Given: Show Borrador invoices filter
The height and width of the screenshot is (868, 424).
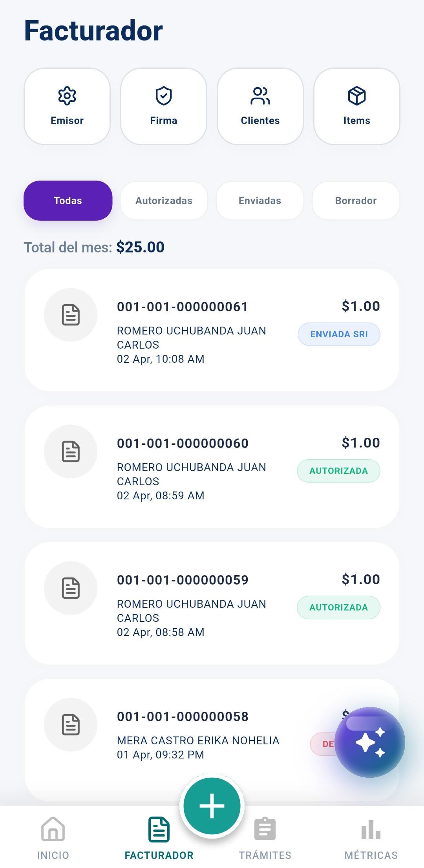Looking at the screenshot, I should [x=356, y=201].
